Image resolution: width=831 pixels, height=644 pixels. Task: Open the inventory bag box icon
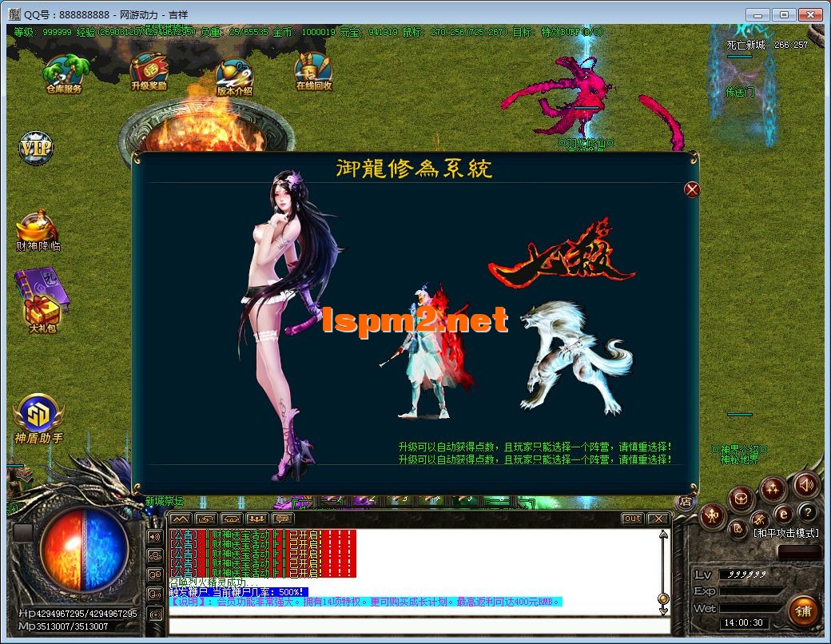(742, 499)
